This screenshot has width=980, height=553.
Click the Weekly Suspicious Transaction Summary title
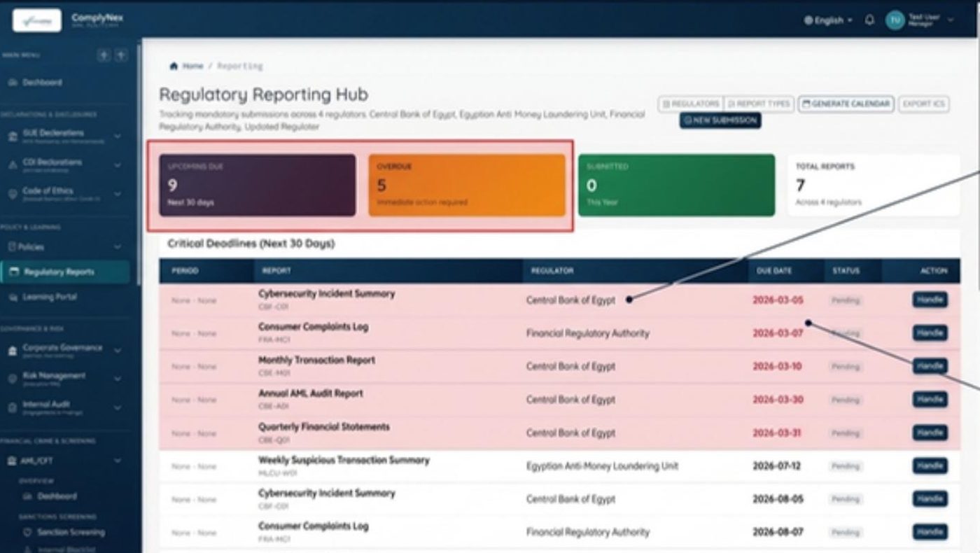coord(344,460)
